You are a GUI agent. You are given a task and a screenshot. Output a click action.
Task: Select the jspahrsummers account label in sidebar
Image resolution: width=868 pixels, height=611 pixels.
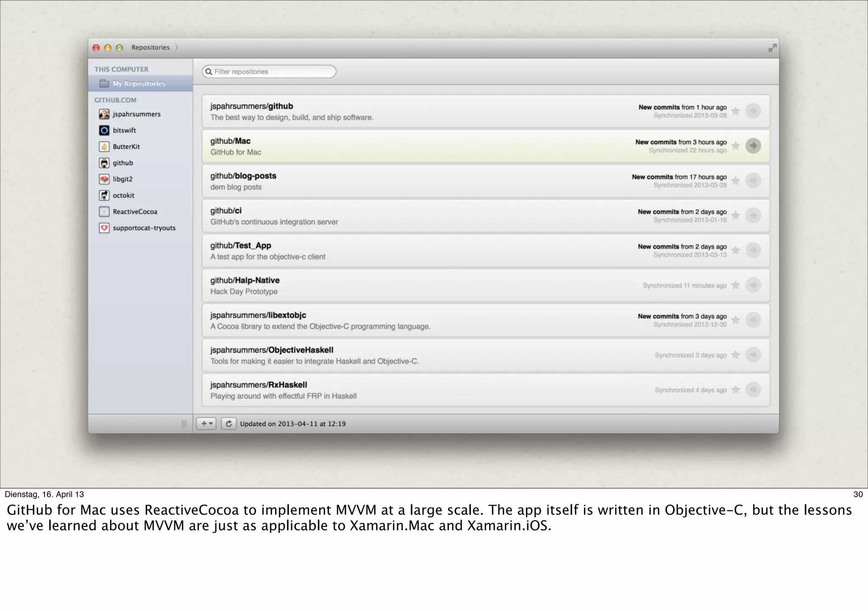(136, 114)
